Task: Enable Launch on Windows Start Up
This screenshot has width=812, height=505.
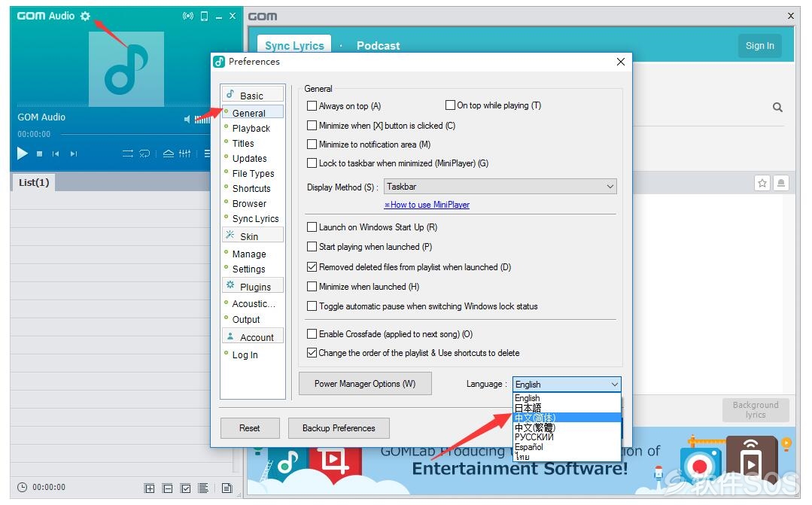Action: (312, 227)
